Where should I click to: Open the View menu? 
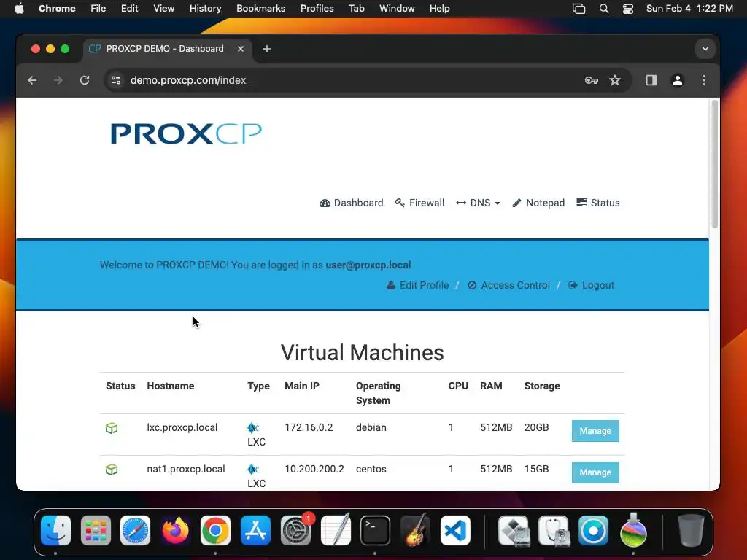164,9
